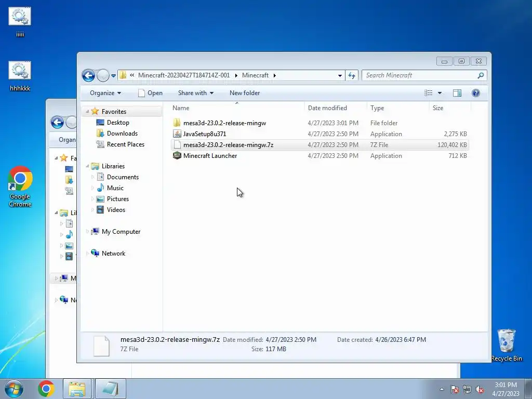Click the New folder button
This screenshot has width=532, height=399.
click(x=245, y=93)
